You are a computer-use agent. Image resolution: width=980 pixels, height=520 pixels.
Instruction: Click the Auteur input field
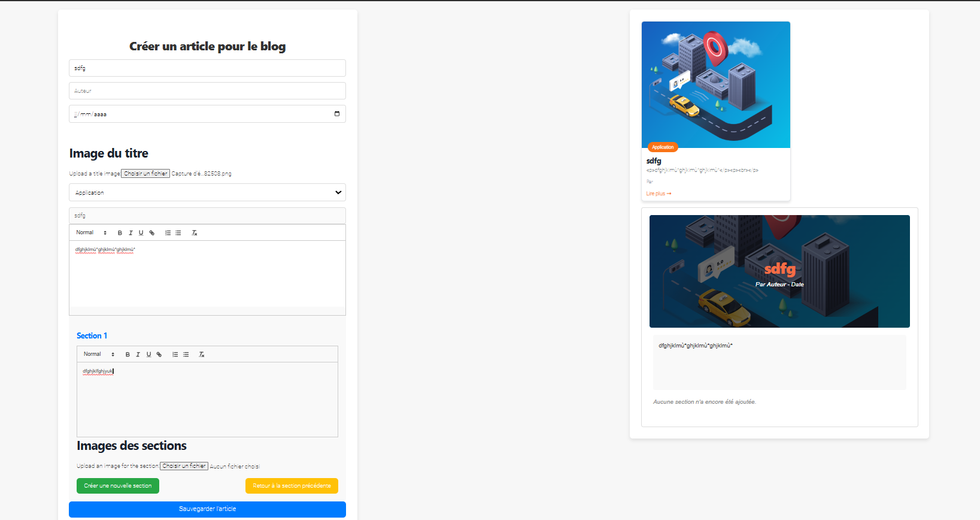coord(207,91)
